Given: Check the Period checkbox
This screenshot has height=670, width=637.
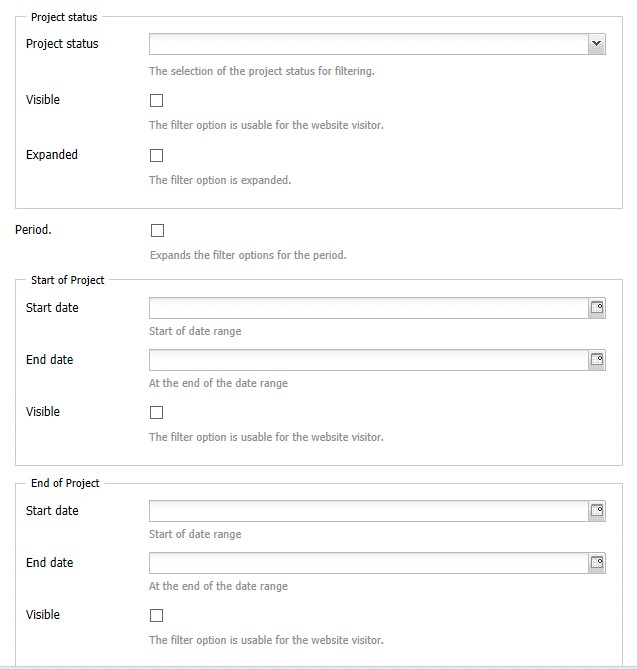Looking at the screenshot, I should click(157, 231).
